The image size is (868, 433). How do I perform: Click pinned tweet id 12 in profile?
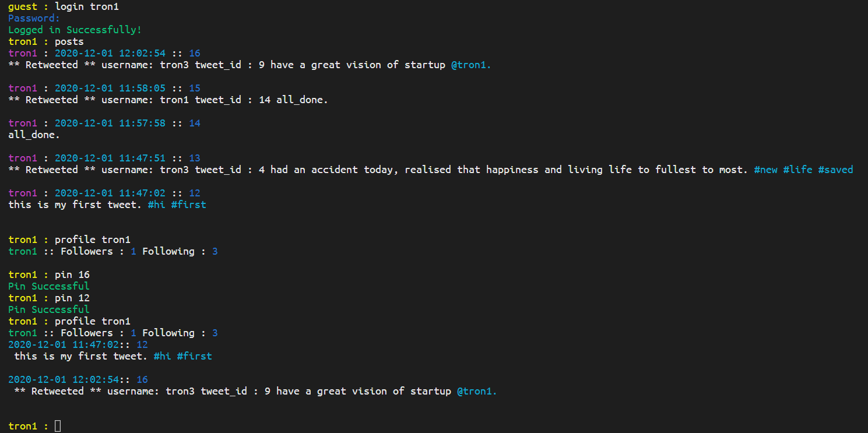click(142, 344)
